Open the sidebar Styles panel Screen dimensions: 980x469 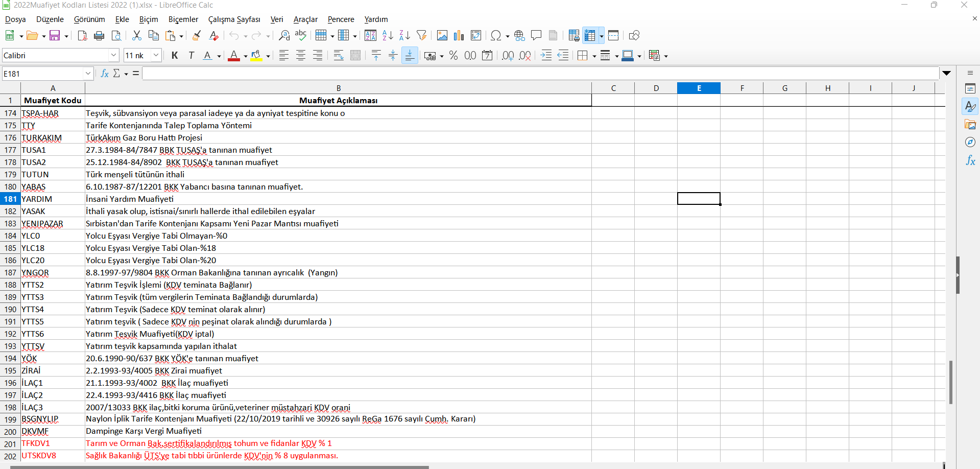click(x=970, y=107)
